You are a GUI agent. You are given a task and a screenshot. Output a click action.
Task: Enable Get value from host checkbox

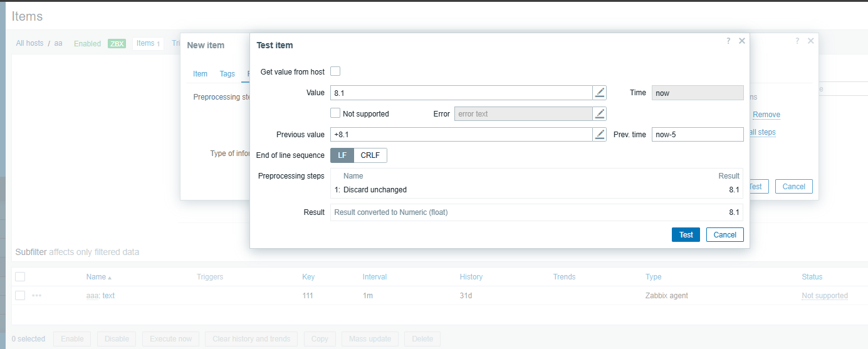[x=335, y=71]
